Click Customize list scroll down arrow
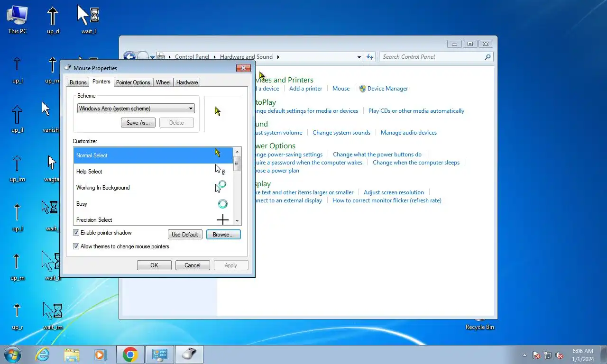 [x=237, y=221]
